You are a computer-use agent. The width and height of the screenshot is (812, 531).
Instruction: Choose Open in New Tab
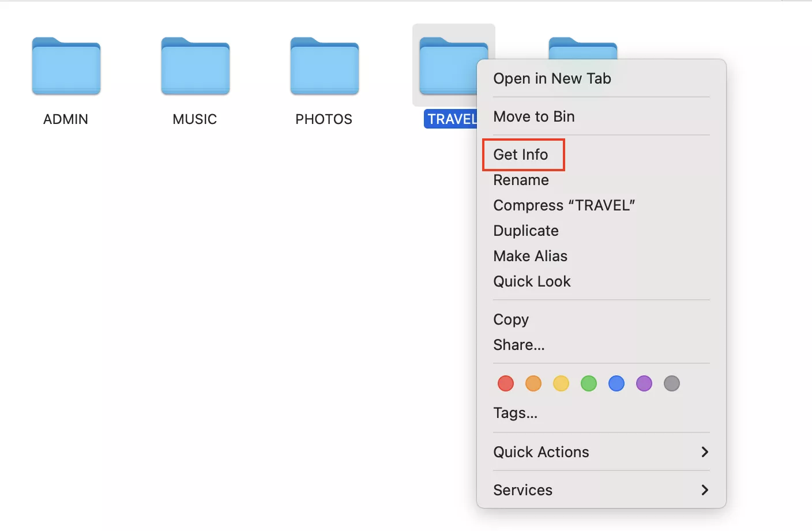552,78
